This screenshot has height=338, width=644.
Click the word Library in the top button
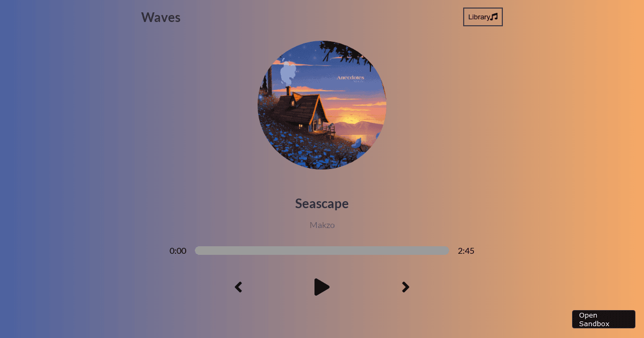479,17
